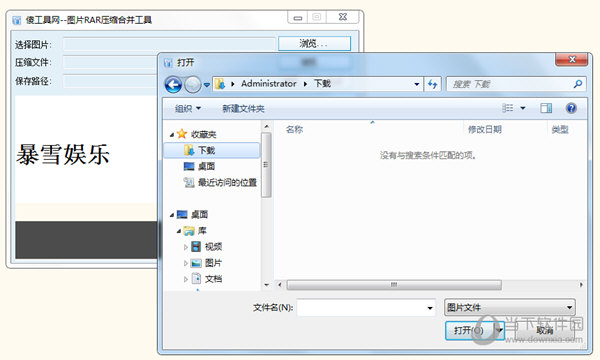Click 浏览... in the RAR merge tool
The height and width of the screenshot is (360, 600).
click(314, 44)
